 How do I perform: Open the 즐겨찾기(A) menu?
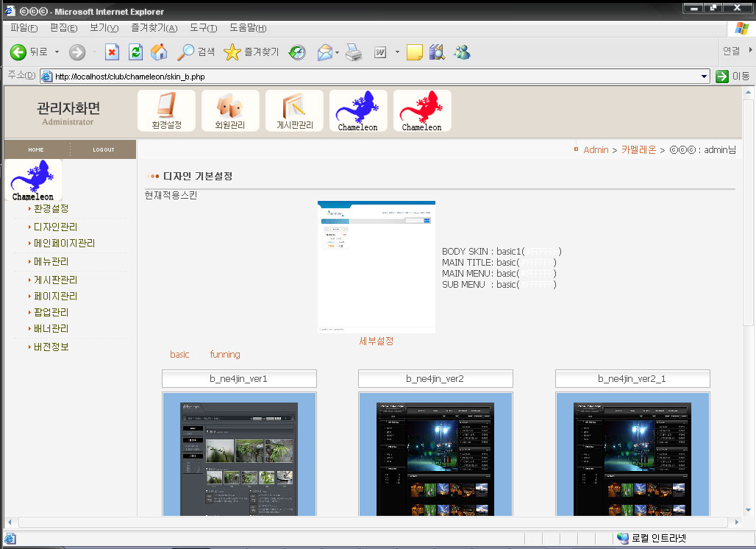pyautogui.click(x=154, y=28)
